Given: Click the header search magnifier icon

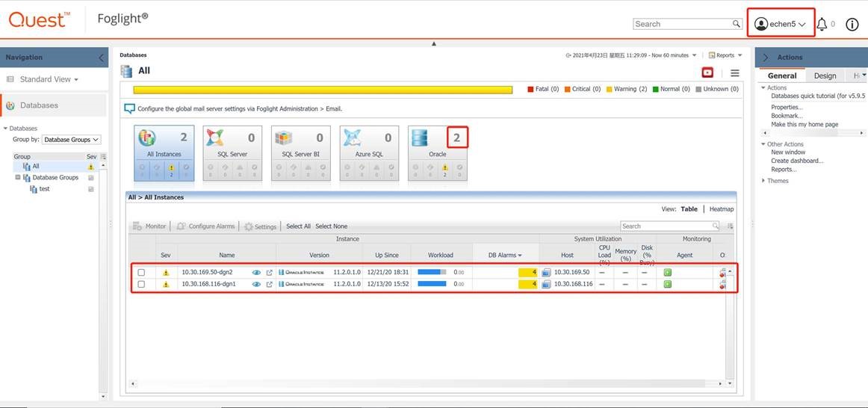Looking at the screenshot, I should [737, 24].
